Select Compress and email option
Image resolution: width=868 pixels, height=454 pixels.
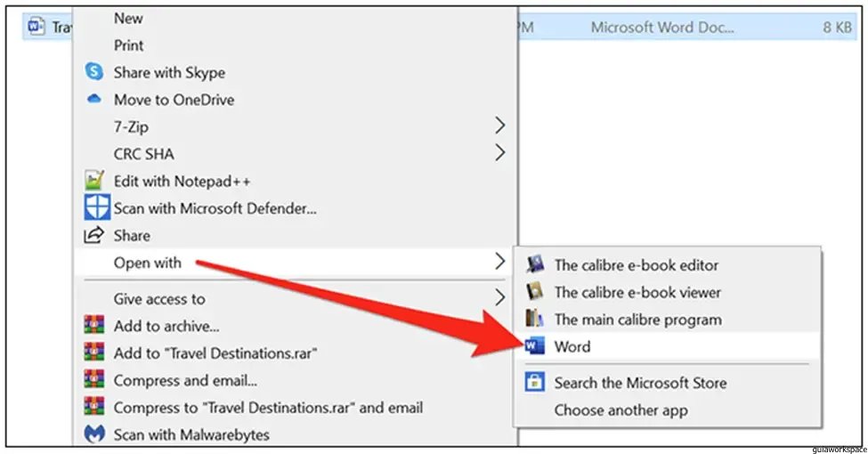(185, 380)
